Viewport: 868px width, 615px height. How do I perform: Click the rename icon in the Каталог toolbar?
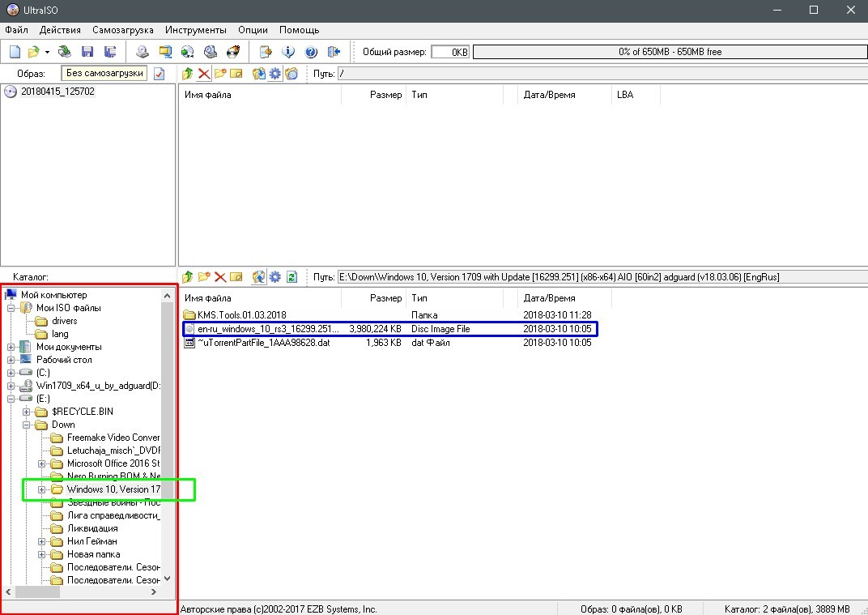tap(236, 277)
